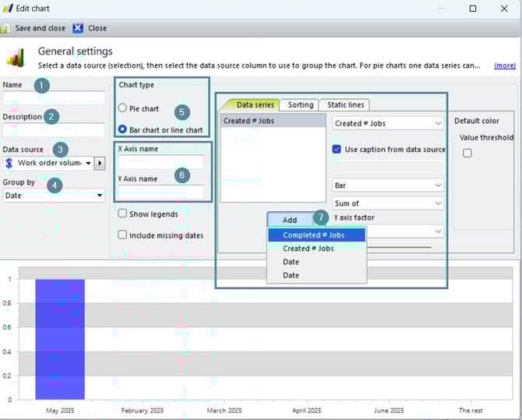522x420 pixels.
Task: Enable the Show legends checkbox
Action: [123, 214]
